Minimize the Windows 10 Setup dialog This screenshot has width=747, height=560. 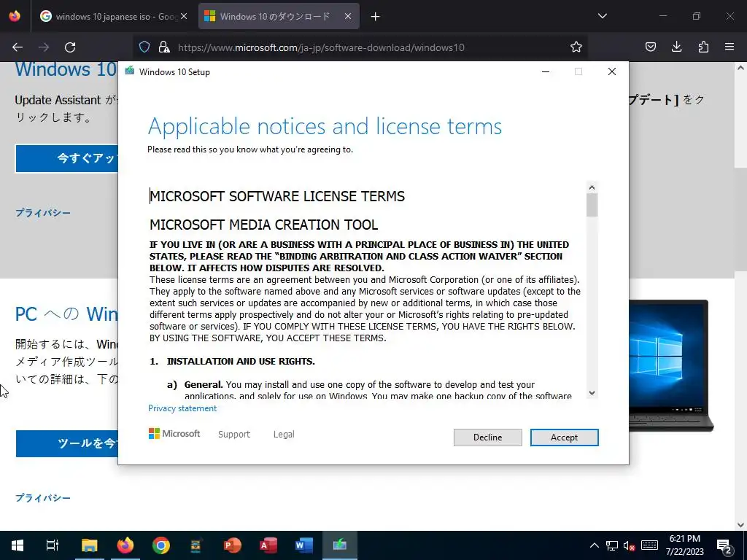[x=546, y=72]
